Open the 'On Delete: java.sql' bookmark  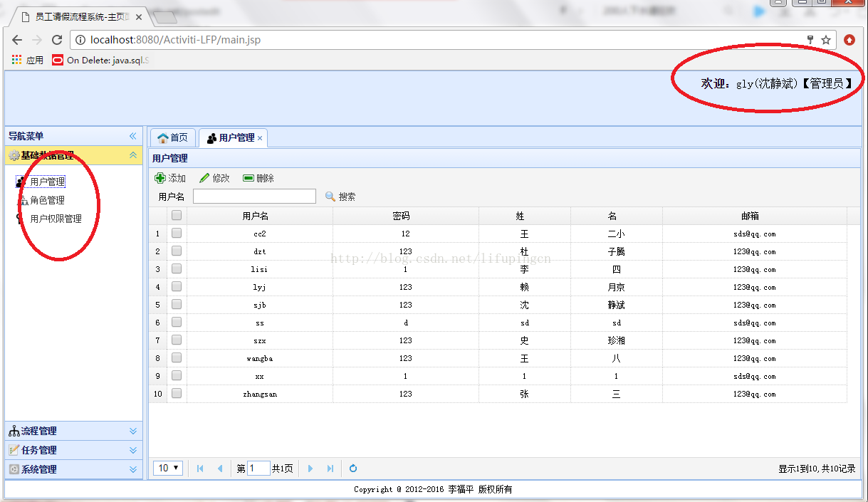[x=101, y=60]
